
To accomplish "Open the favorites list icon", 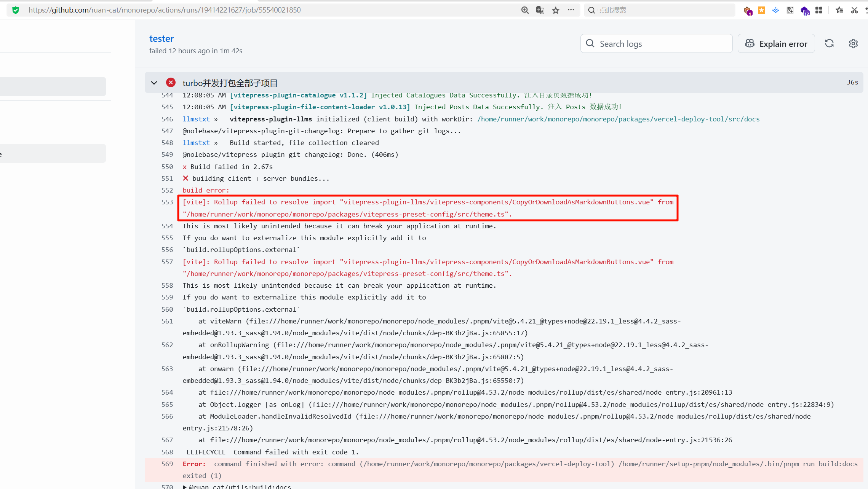I will [x=839, y=10].
